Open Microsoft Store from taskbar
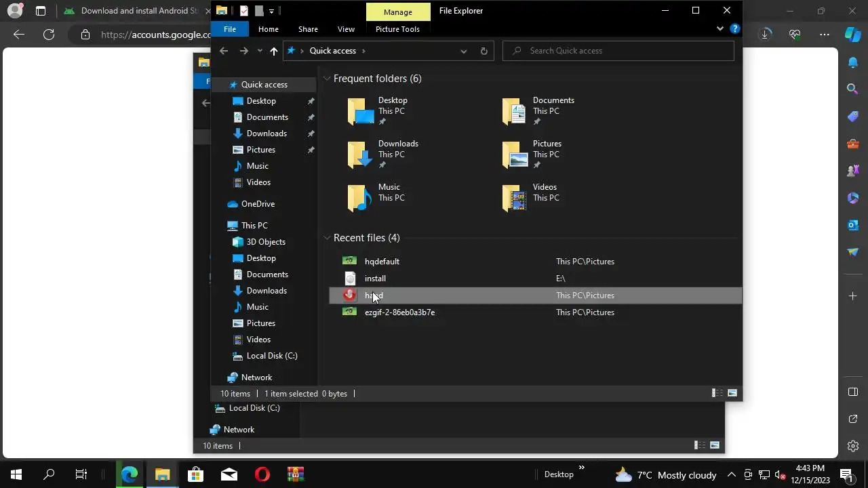 point(195,474)
